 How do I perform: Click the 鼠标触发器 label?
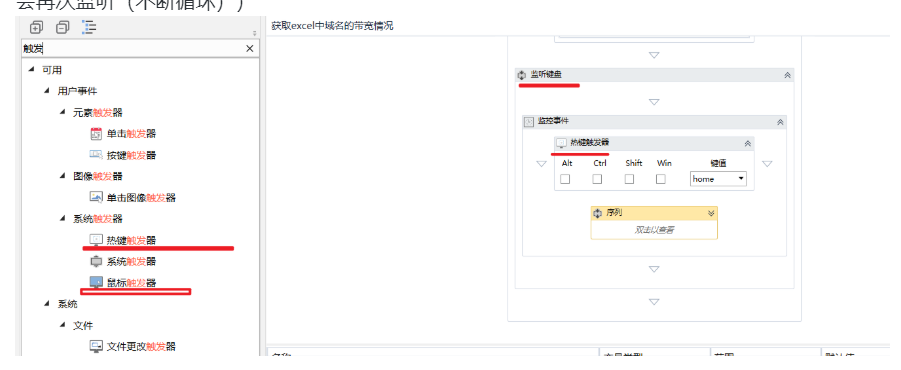click(x=132, y=283)
